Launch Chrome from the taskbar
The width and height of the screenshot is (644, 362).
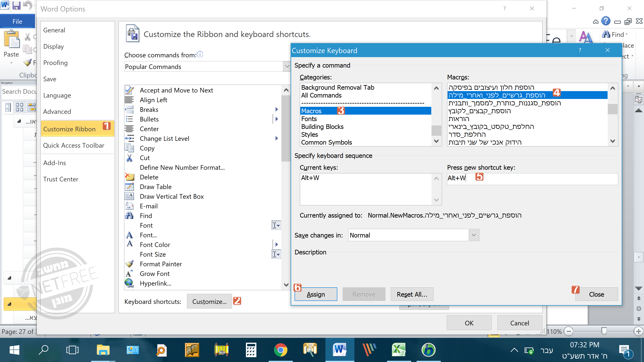281,350
